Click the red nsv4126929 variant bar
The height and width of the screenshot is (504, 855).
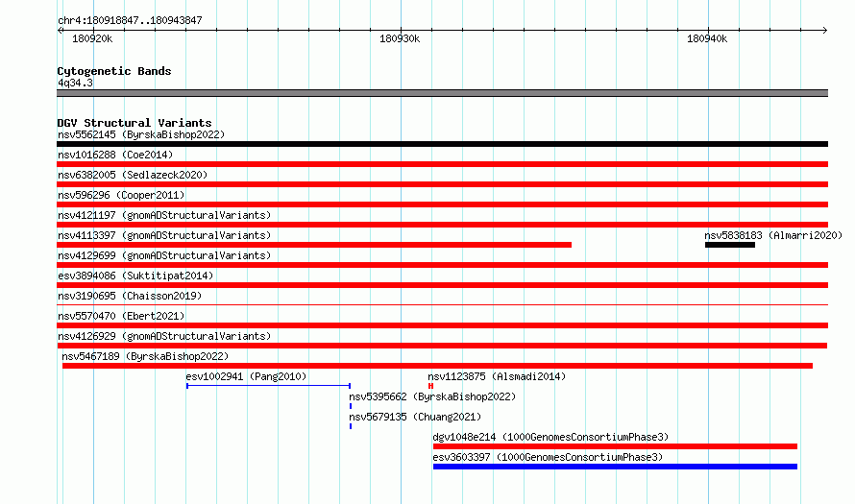pos(442,346)
